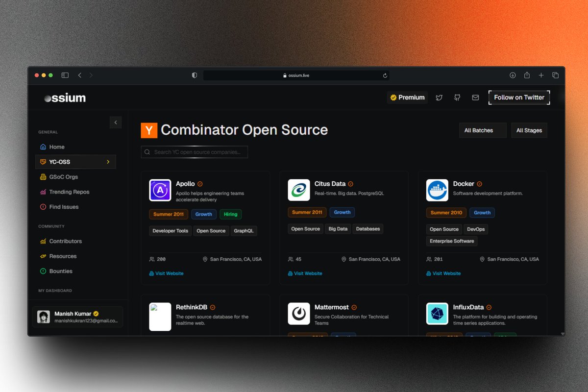Click the Ossium logo
Viewport: 588px width, 392px height.
tap(65, 98)
